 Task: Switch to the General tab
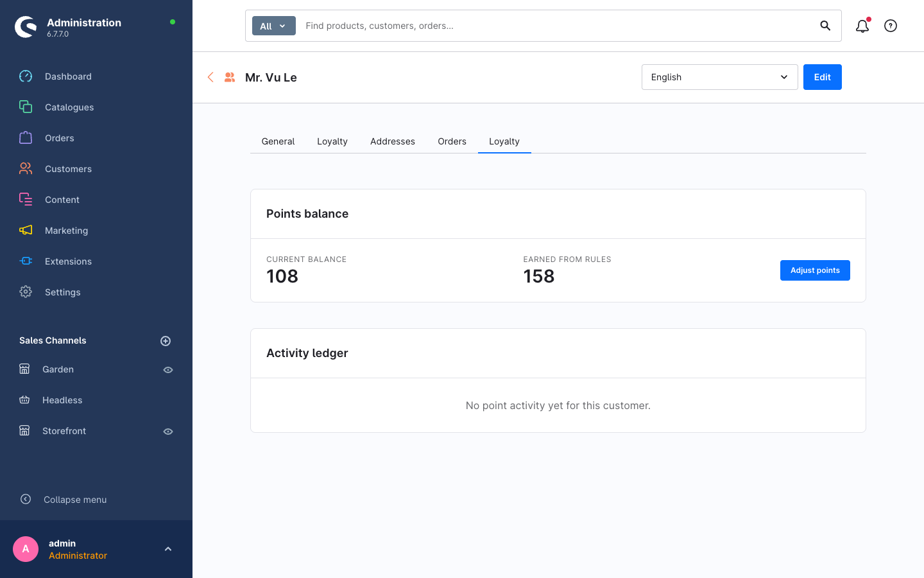coord(278,141)
